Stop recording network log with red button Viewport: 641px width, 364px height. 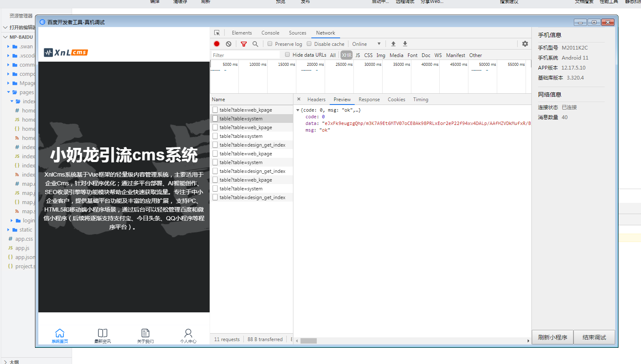[217, 44]
